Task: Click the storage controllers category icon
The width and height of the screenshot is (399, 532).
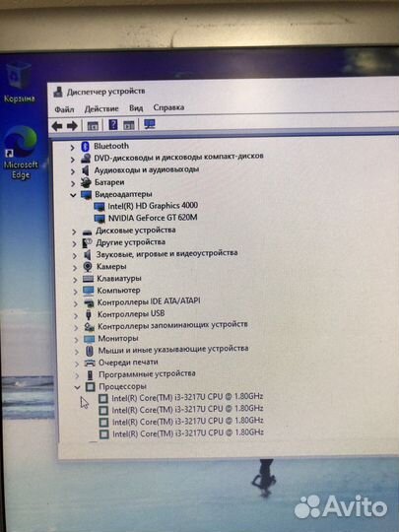Action: [90, 327]
